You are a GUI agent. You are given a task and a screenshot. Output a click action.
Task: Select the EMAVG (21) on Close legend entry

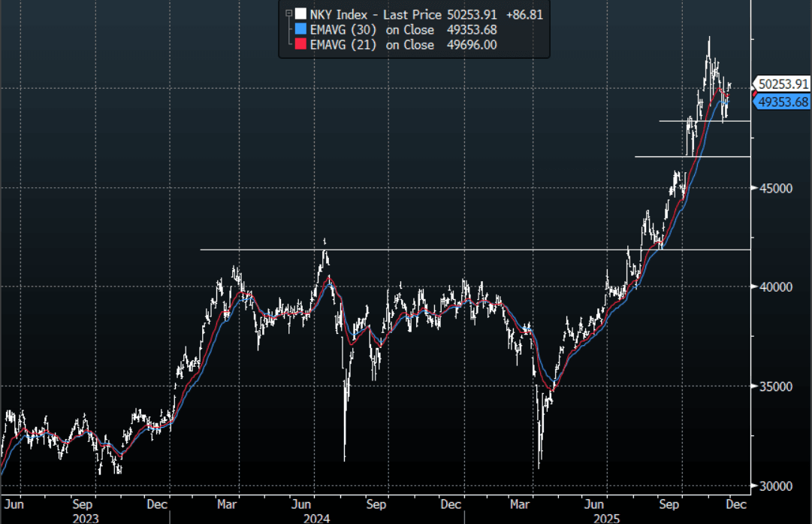[x=372, y=45]
